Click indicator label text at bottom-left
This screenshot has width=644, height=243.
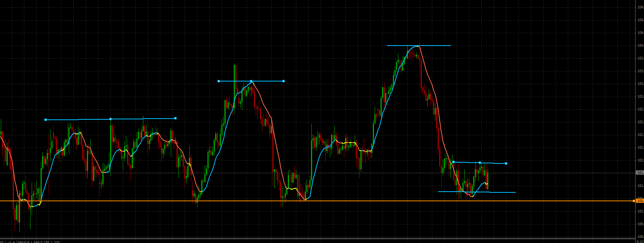31,242
